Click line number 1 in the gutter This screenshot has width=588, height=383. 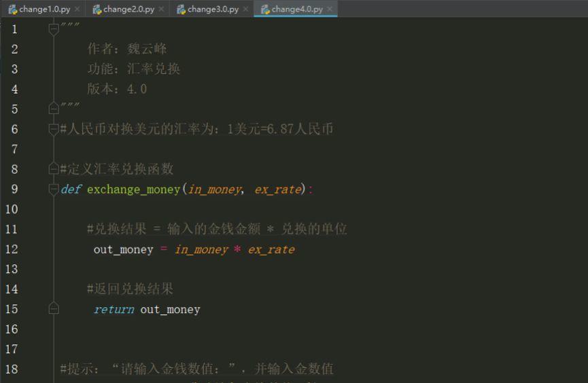point(15,29)
